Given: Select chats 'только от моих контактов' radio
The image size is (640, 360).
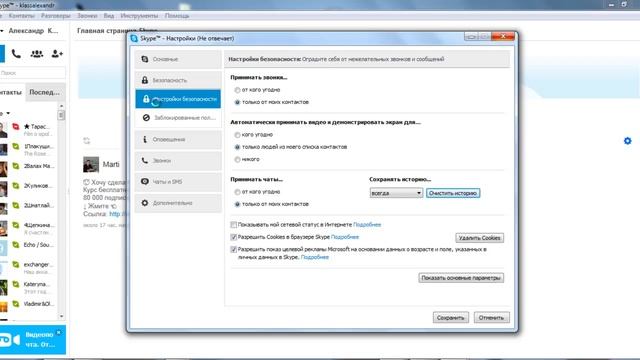Looking at the screenshot, I should pos(237,204).
